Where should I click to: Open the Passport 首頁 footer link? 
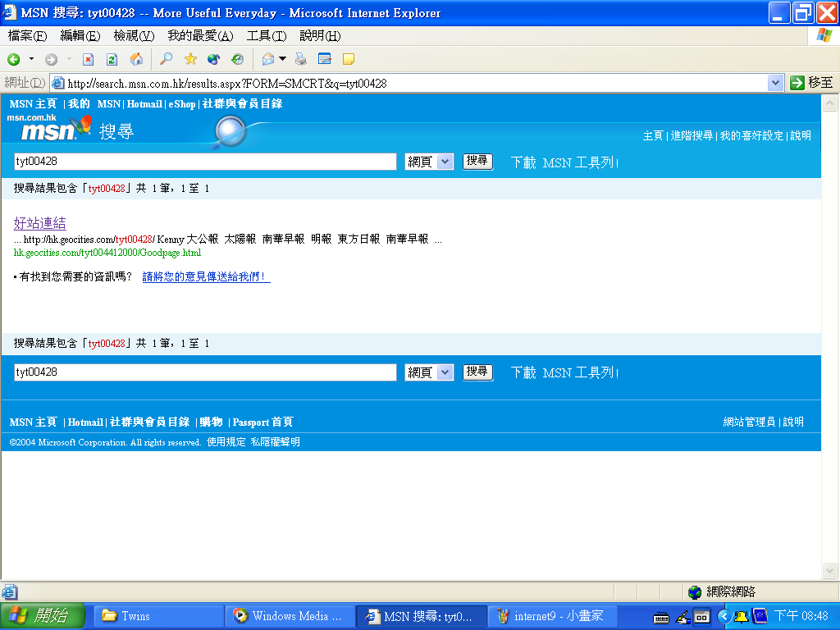point(263,422)
